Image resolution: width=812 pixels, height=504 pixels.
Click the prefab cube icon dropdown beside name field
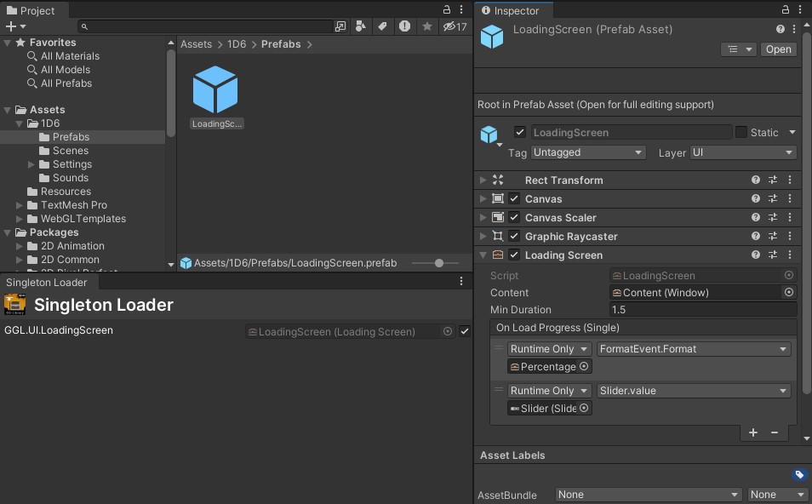490,135
